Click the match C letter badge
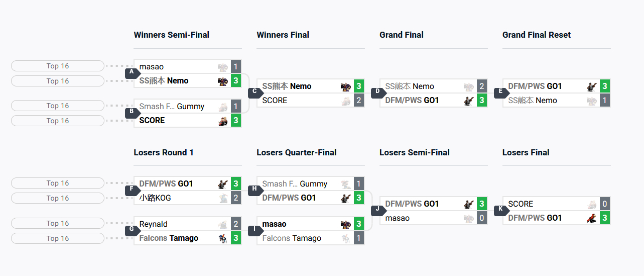The height and width of the screenshot is (276, 644). 254,93
